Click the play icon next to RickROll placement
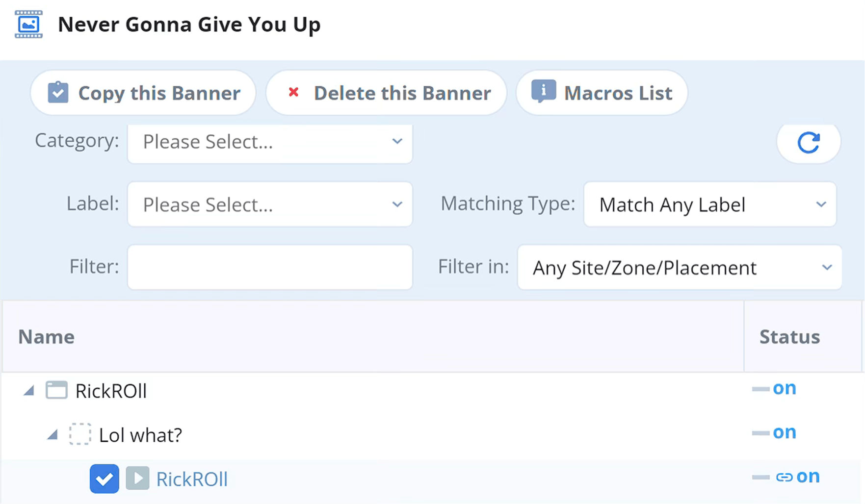The height and width of the screenshot is (504, 865). pyautogui.click(x=137, y=479)
